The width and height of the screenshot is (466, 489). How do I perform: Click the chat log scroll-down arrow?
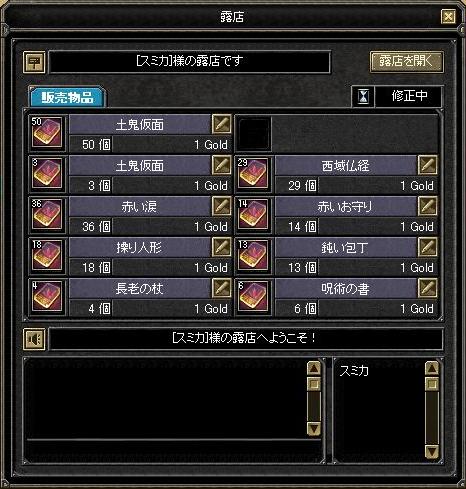[x=314, y=428]
